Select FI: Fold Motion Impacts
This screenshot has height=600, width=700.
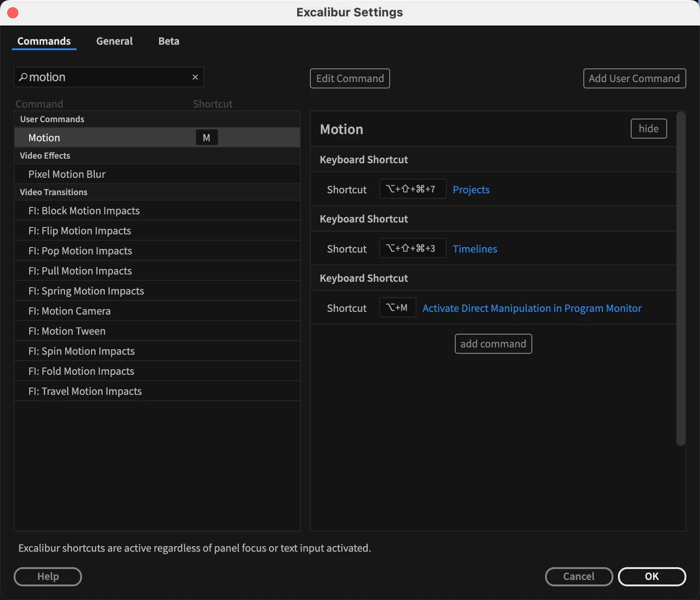[157, 371]
